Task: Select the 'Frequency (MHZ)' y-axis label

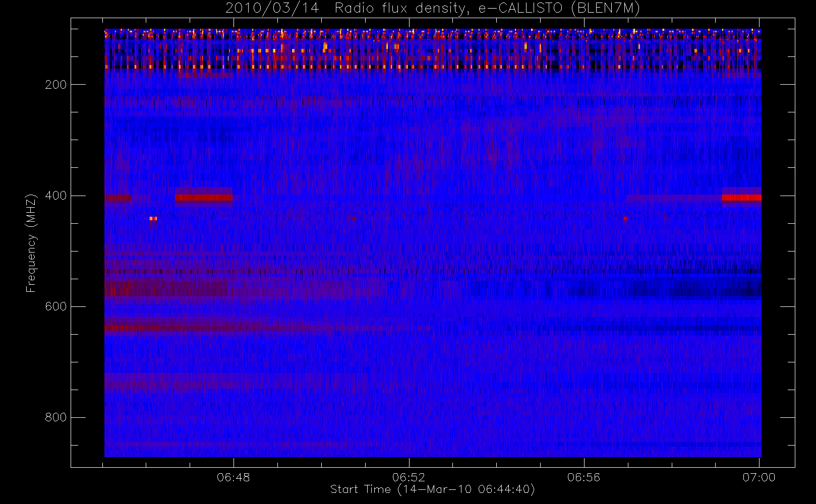Action: (x=31, y=243)
